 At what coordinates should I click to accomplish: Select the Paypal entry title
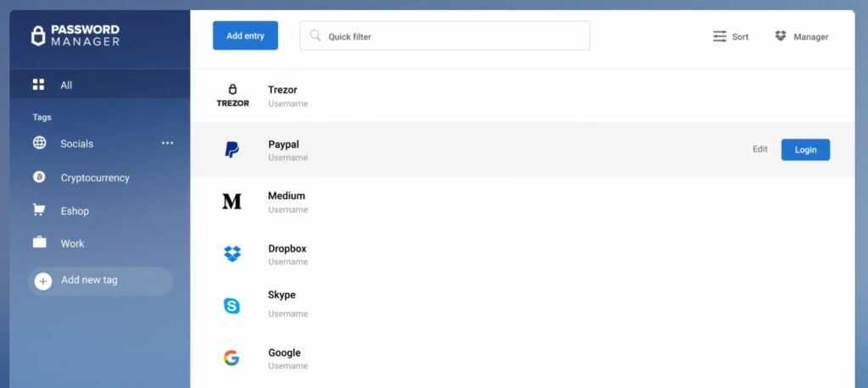[283, 145]
